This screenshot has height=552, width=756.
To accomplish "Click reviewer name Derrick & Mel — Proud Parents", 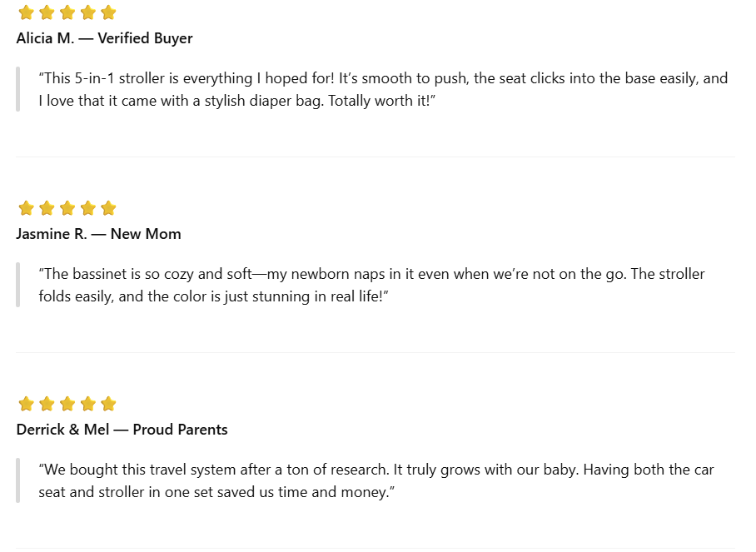I will pos(122,430).
